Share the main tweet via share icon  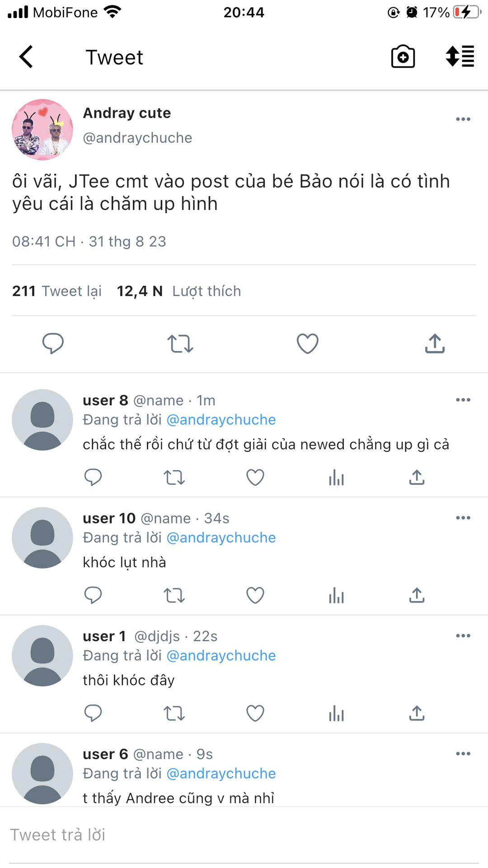click(x=435, y=344)
